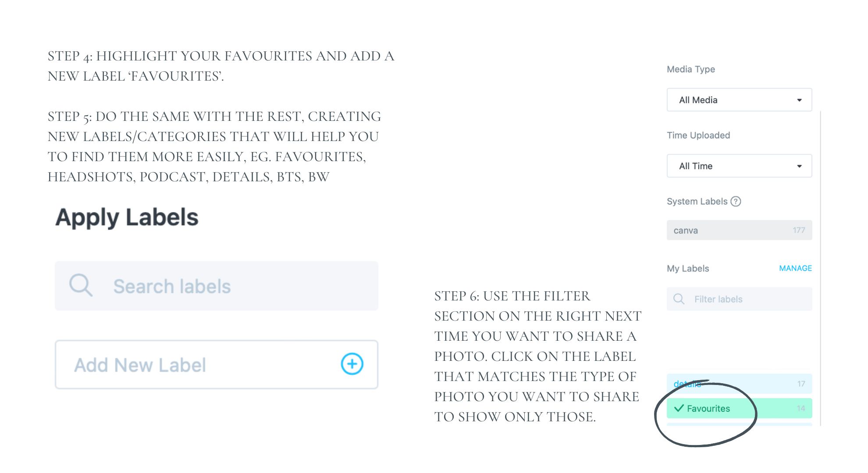Click the plus icon to add new label
Image resolution: width=868 pixels, height=473 pixels.
click(x=352, y=364)
